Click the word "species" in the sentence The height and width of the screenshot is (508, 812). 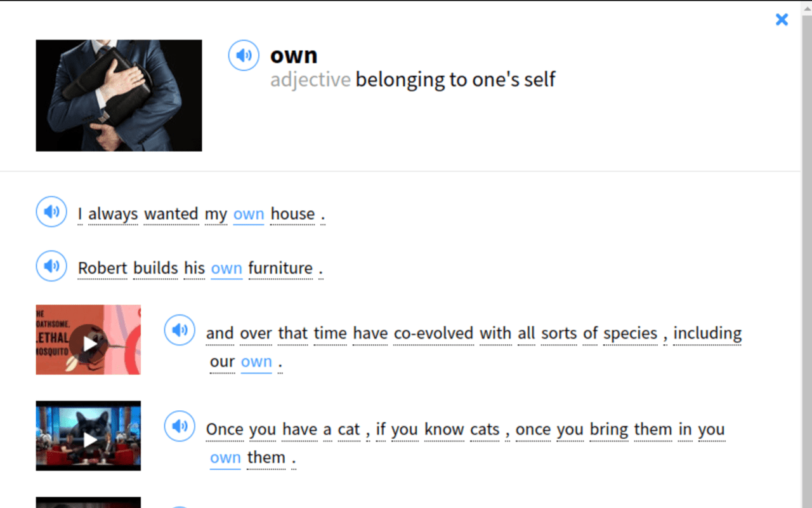630,333
